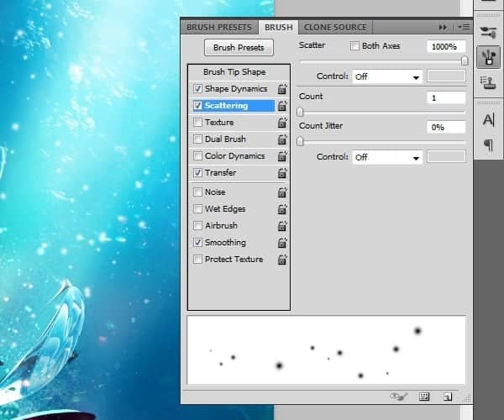Click the Brush panel icon in dock
The height and width of the screenshot is (420, 504).
tap(488, 57)
